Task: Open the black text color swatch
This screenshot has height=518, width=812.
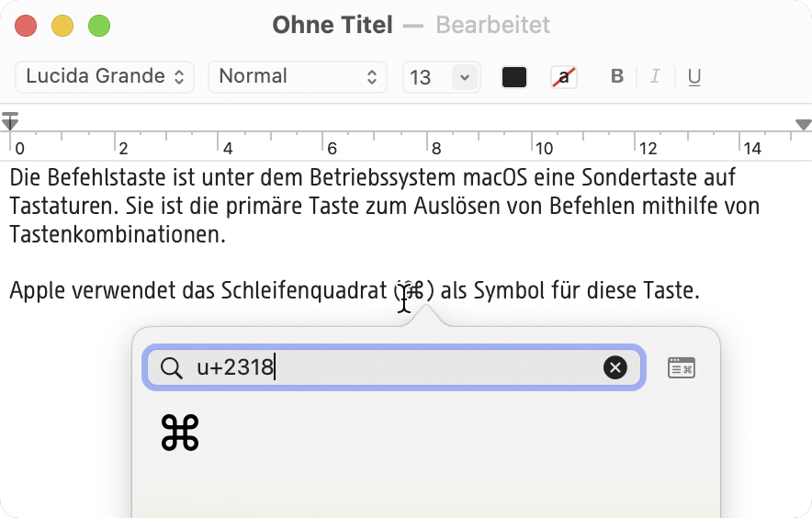Action: pos(514,77)
